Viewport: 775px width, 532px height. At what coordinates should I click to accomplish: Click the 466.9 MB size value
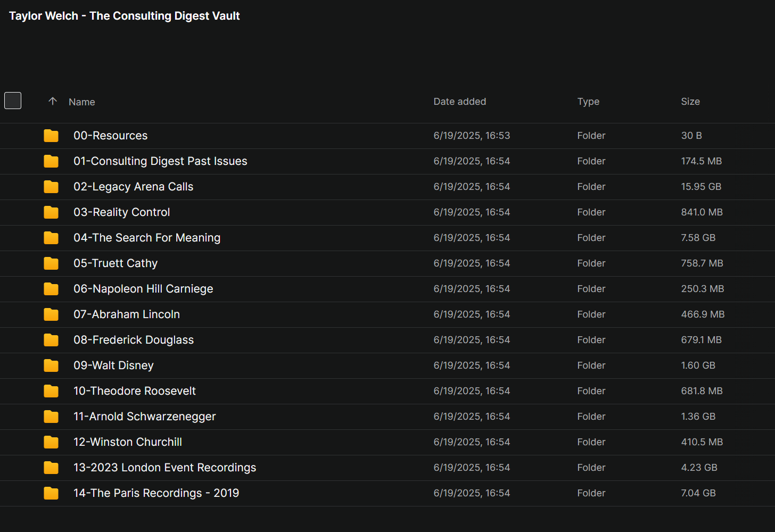click(x=703, y=314)
